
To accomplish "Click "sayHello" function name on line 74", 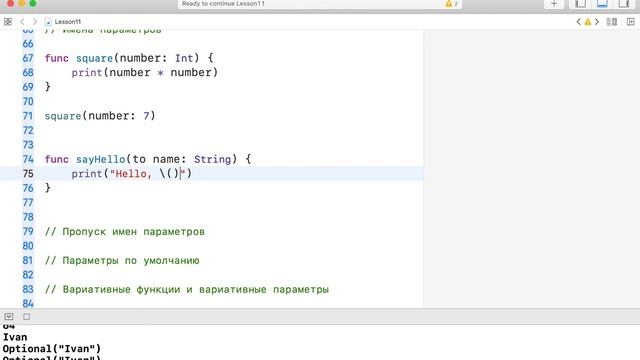I will point(100,159).
